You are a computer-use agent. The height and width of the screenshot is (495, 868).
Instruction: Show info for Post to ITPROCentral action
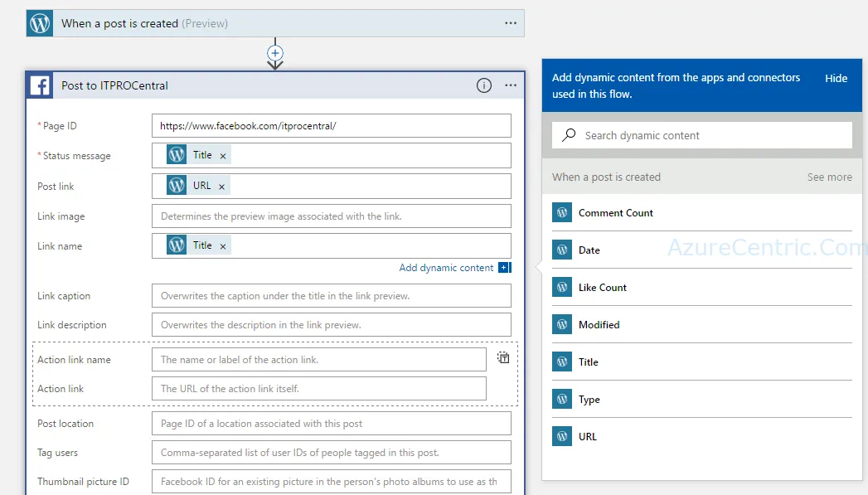pyautogui.click(x=484, y=85)
